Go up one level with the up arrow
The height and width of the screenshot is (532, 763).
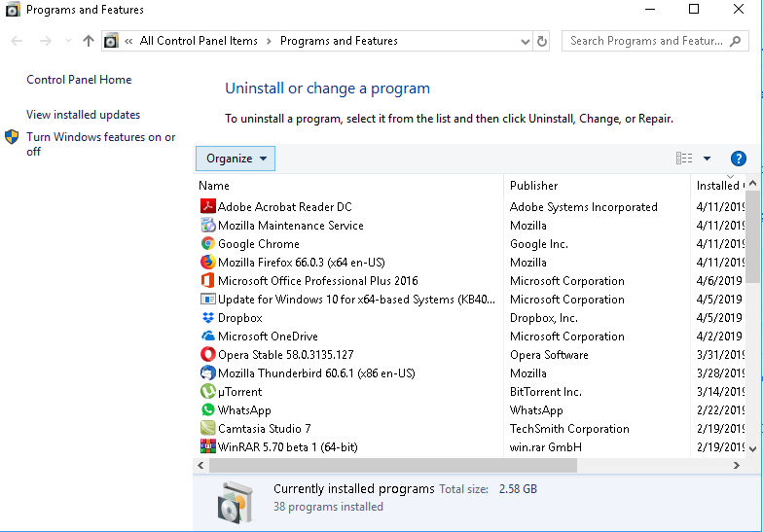tap(88, 41)
